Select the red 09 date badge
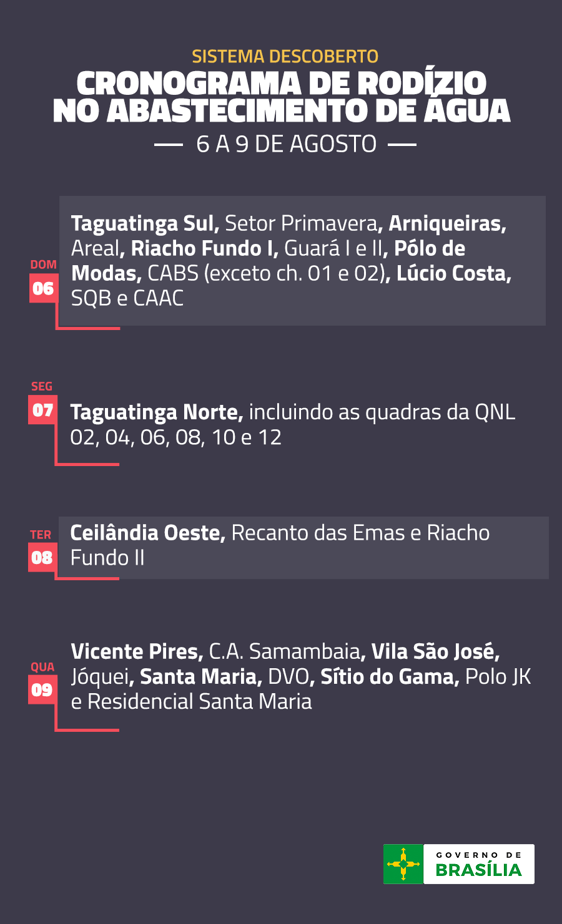Image resolution: width=562 pixels, height=924 pixels. [x=42, y=689]
